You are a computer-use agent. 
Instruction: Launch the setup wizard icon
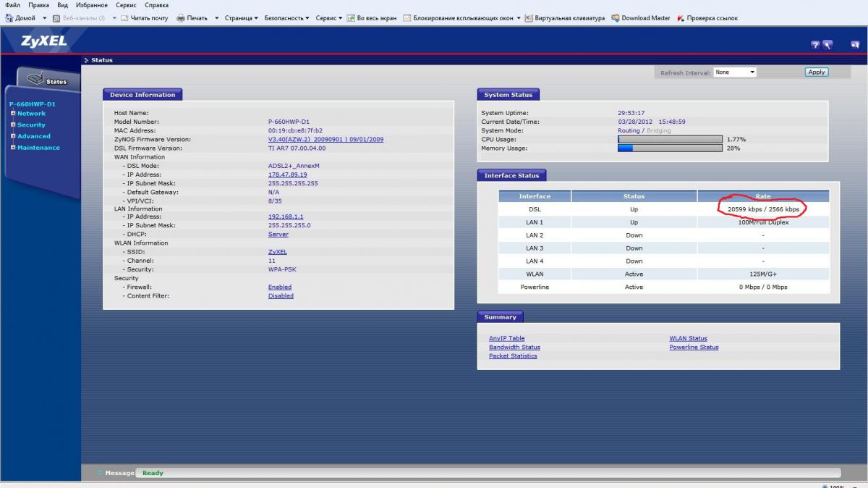click(x=827, y=45)
